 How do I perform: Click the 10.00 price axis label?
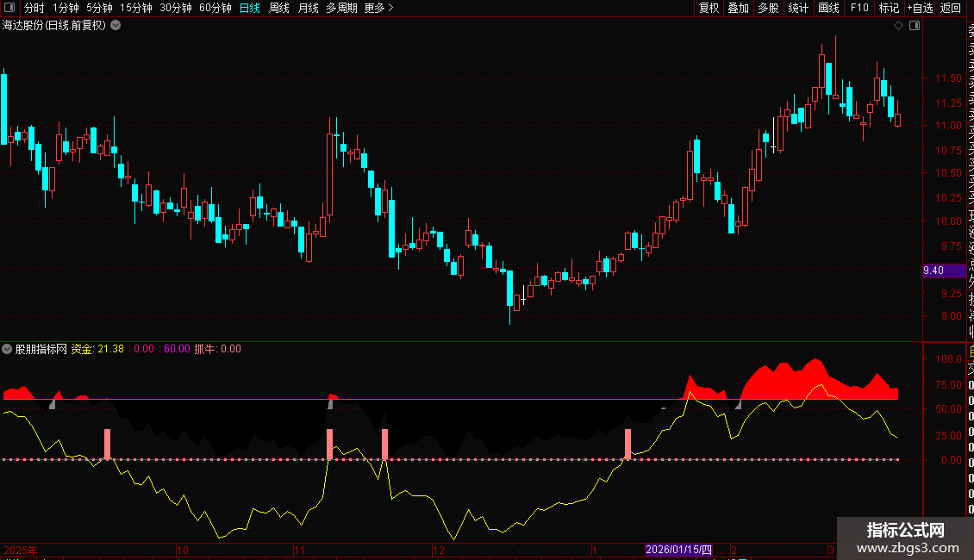[948, 221]
